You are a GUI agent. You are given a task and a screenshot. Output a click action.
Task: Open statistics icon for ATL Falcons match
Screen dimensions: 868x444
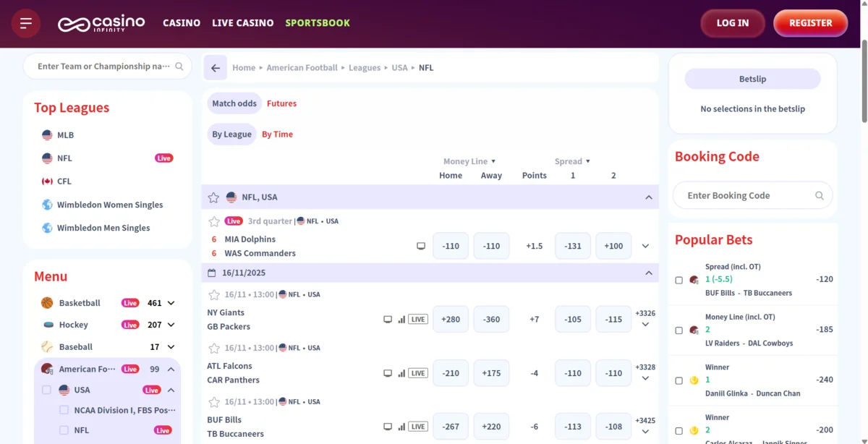tap(401, 373)
